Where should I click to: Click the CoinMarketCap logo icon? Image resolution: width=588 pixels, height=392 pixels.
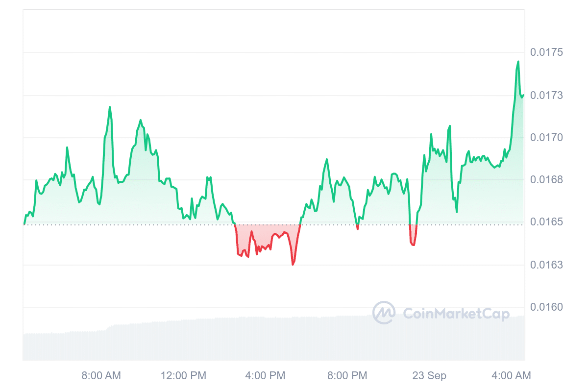coord(384,313)
